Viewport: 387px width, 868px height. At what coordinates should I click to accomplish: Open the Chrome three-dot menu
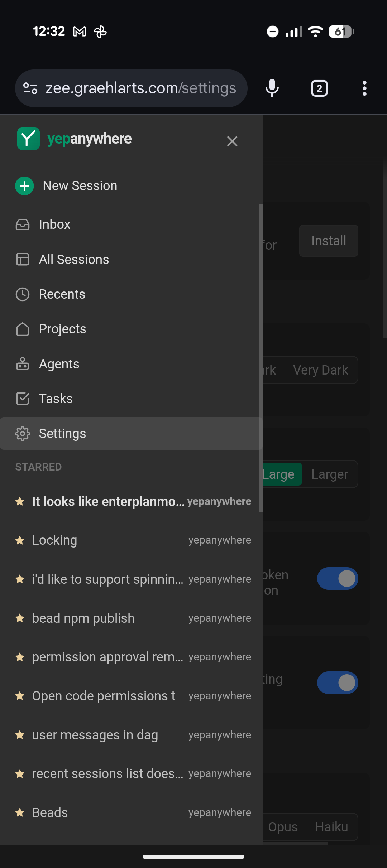click(x=364, y=88)
